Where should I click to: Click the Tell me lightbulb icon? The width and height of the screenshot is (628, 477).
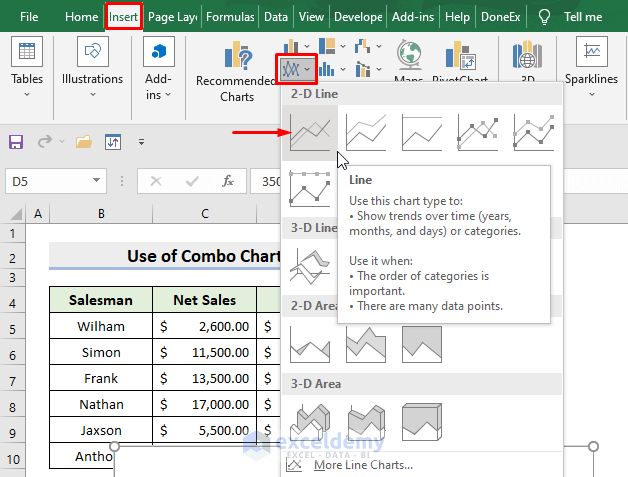[x=544, y=17]
